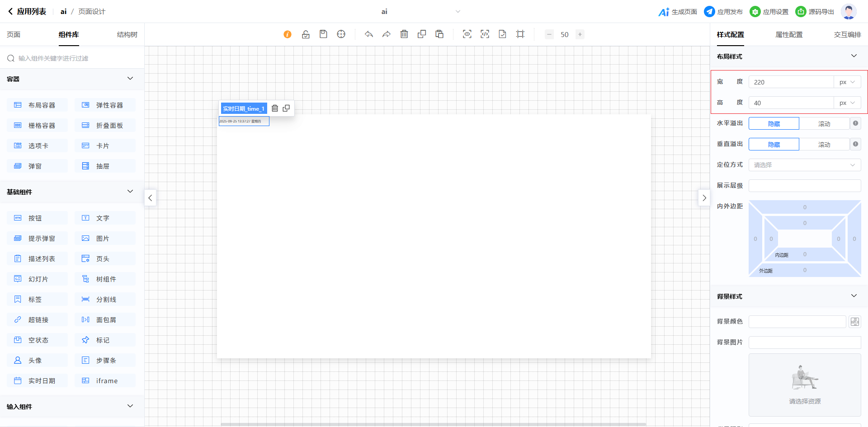Switch to the 属性配置 tab

tap(789, 35)
